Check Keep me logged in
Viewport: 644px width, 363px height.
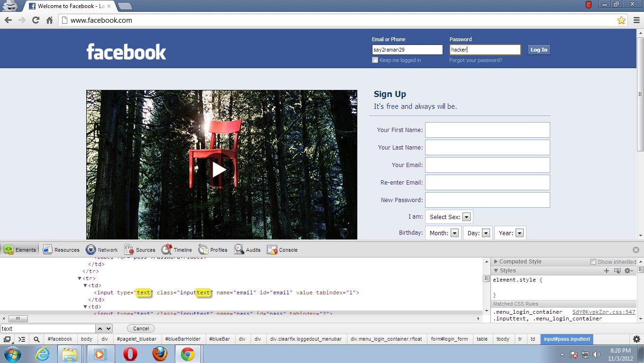(x=375, y=60)
